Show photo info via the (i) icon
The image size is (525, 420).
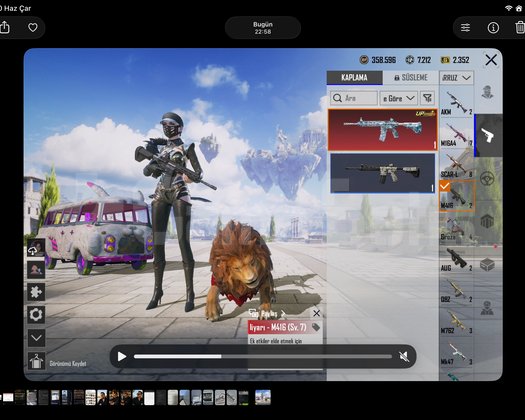click(493, 27)
